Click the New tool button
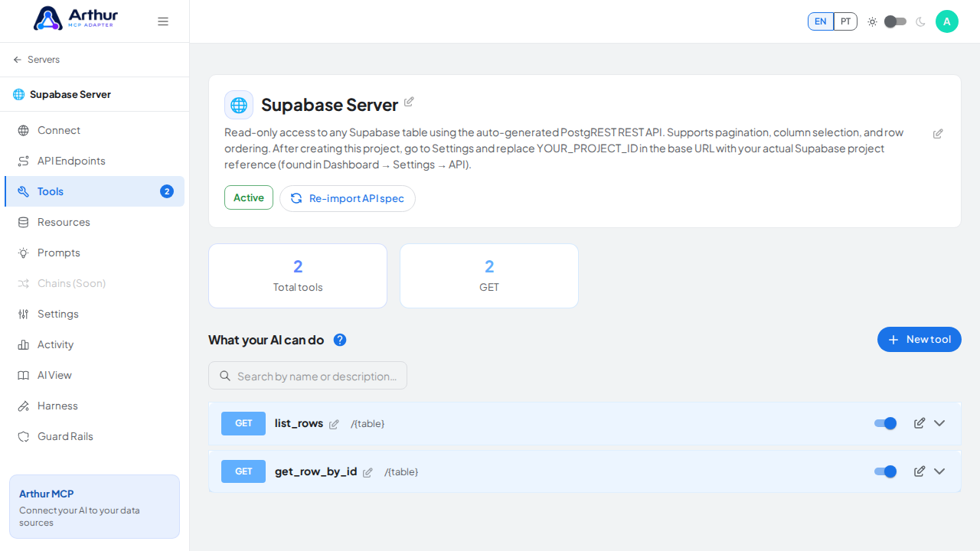Screen dimensions: 980x551 (920, 340)
